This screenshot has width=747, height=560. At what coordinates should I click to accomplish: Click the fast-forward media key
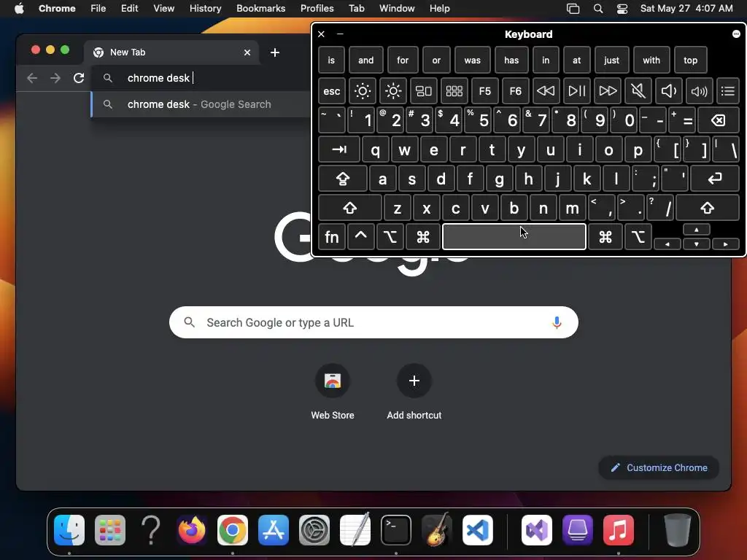click(x=608, y=90)
